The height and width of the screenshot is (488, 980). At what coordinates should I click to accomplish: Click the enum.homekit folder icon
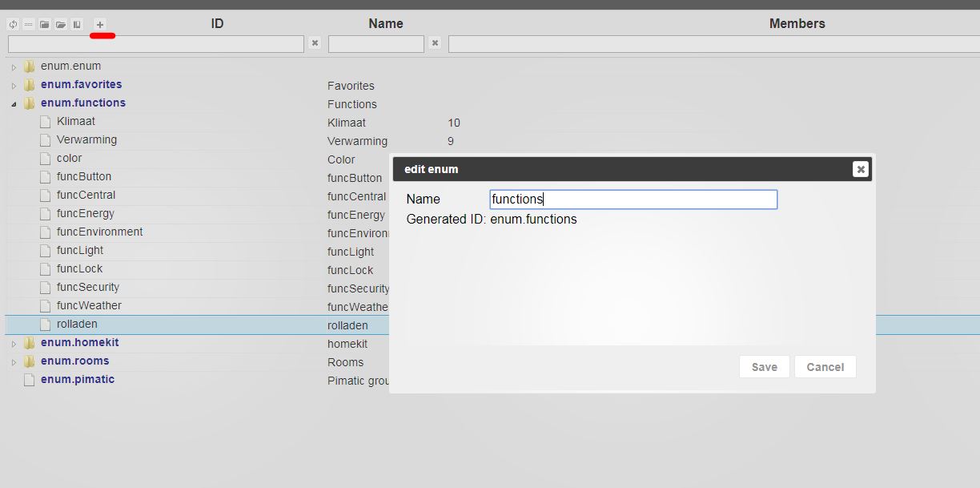click(30, 343)
